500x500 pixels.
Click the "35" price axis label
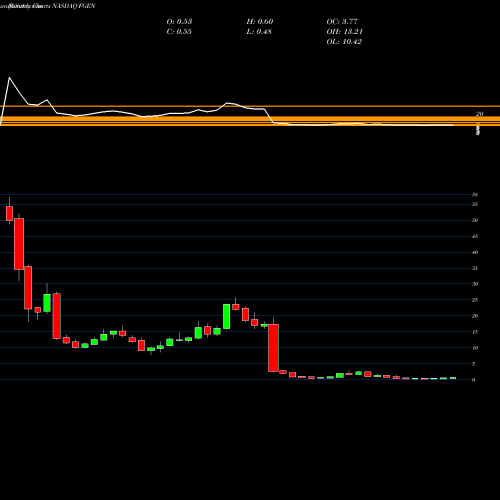point(475,268)
